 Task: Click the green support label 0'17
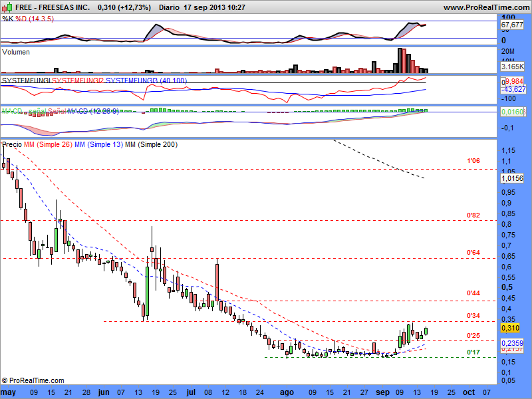pos(473,352)
